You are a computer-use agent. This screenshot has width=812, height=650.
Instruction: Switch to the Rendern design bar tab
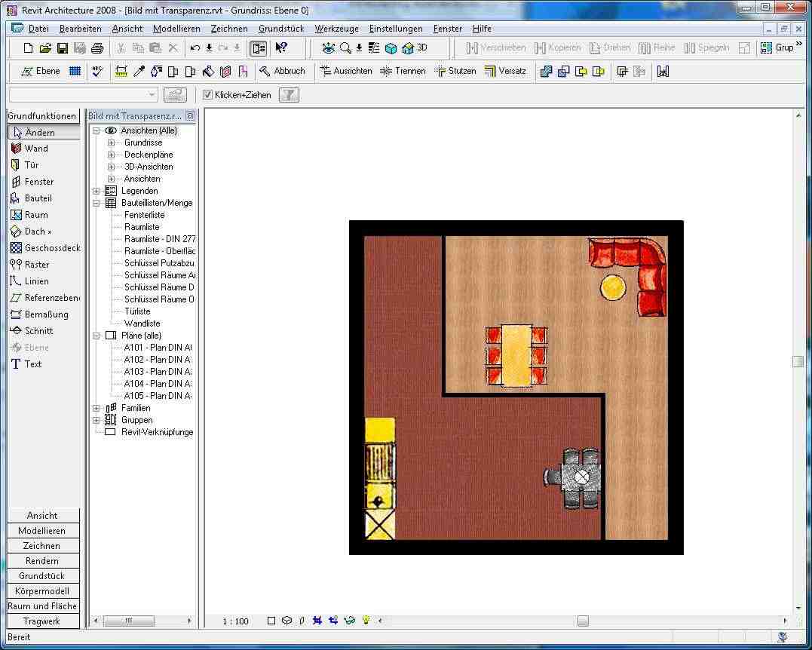(42, 561)
